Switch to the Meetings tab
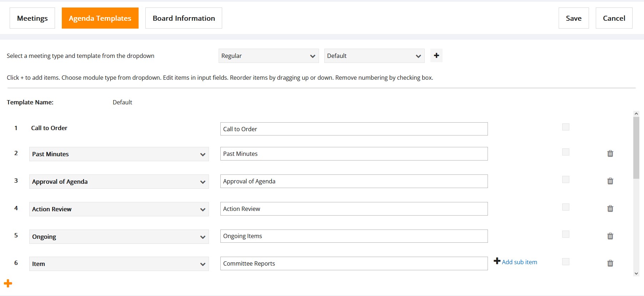This screenshot has height=296, width=644. (x=32, y=18)
